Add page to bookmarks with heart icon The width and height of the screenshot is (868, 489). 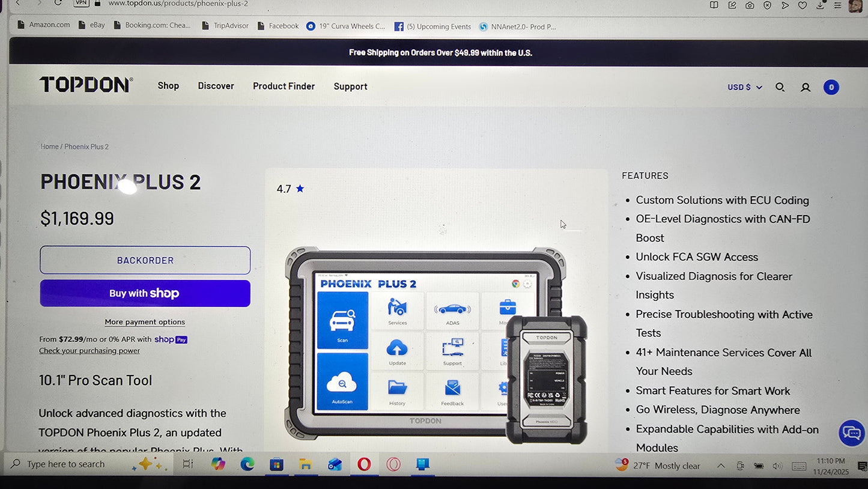click(803, 5)
